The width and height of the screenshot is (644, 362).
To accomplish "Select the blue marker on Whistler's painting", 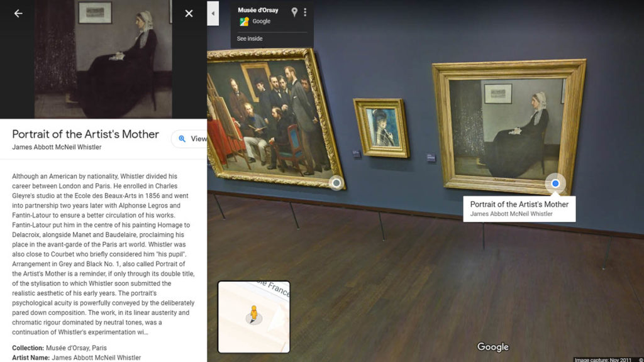I will point(555,184).
